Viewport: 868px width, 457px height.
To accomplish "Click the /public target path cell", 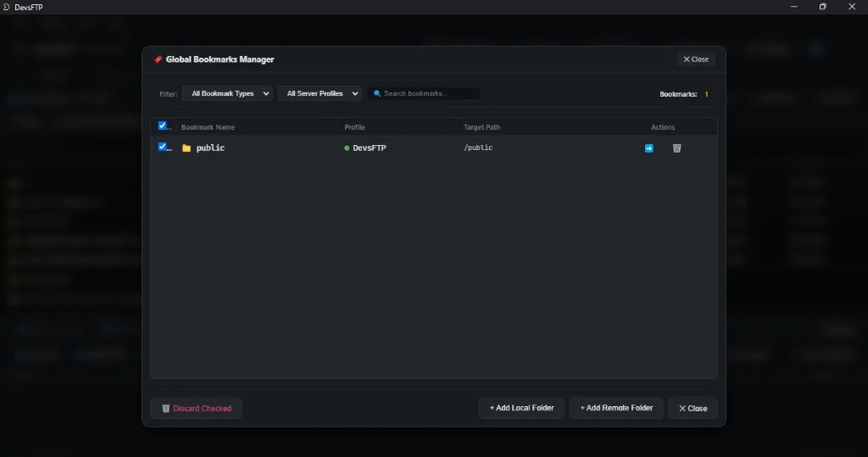I will point(478,148).
